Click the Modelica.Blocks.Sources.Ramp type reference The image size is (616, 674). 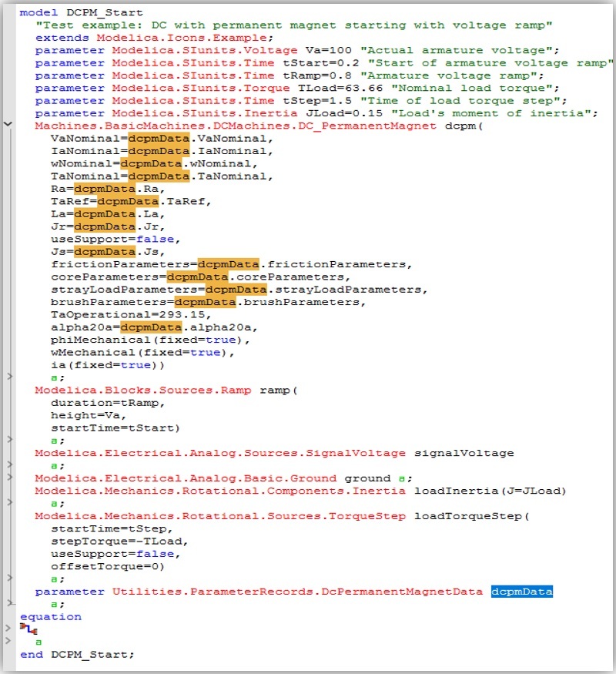(x=143, y=391)
